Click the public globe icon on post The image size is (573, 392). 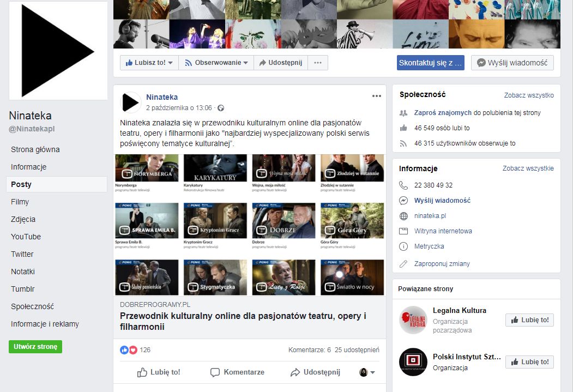coord(221,108)
